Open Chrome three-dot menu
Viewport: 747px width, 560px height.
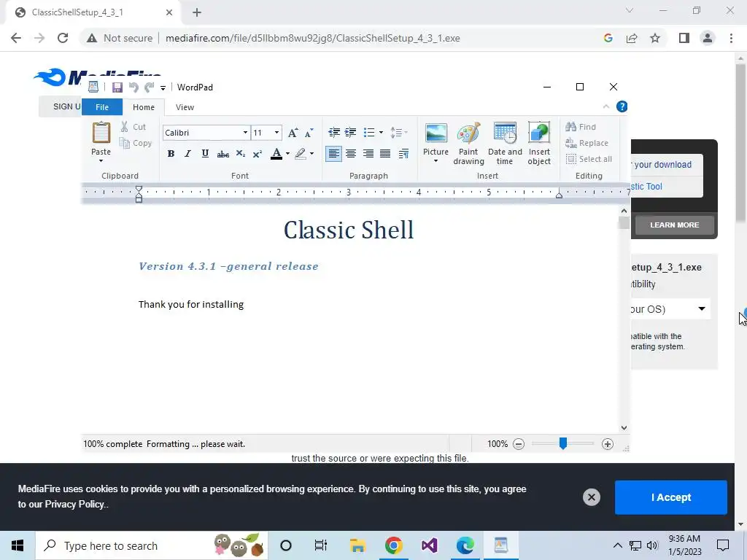731,38
